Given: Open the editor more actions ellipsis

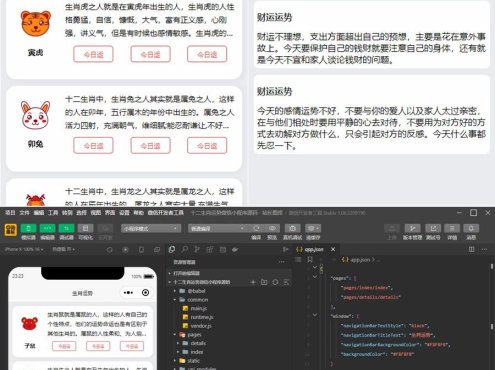Looking at the screenshot, I should (x=485, y=249).
